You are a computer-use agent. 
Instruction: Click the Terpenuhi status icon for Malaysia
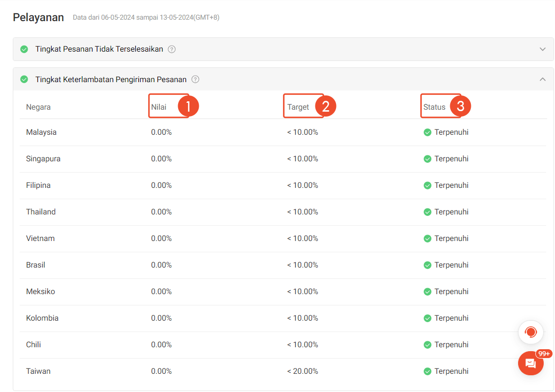coord(427,132)
